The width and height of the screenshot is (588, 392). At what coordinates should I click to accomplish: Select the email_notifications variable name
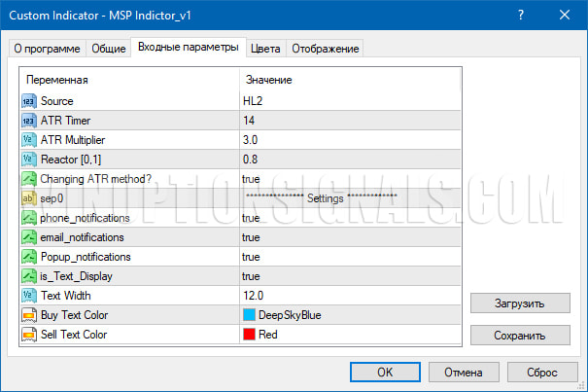pyautogui.click(x=82, y=237)
